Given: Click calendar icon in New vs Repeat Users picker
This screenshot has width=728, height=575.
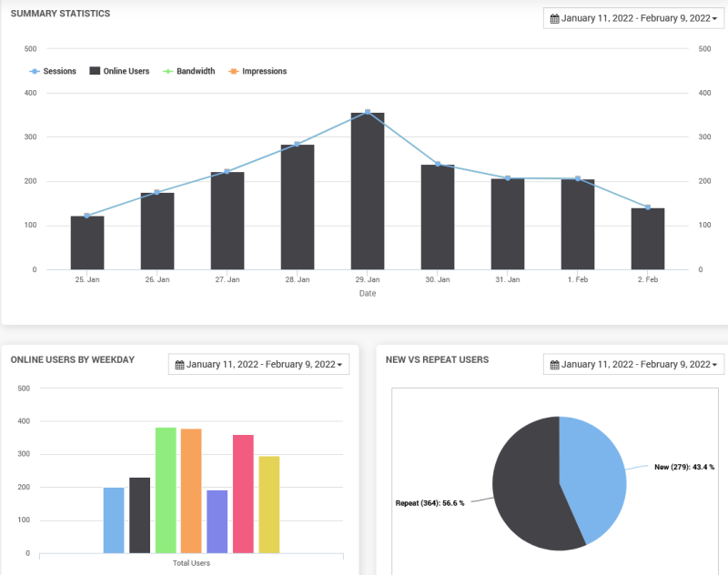Looking at the screenshot, I should [554, 365].
